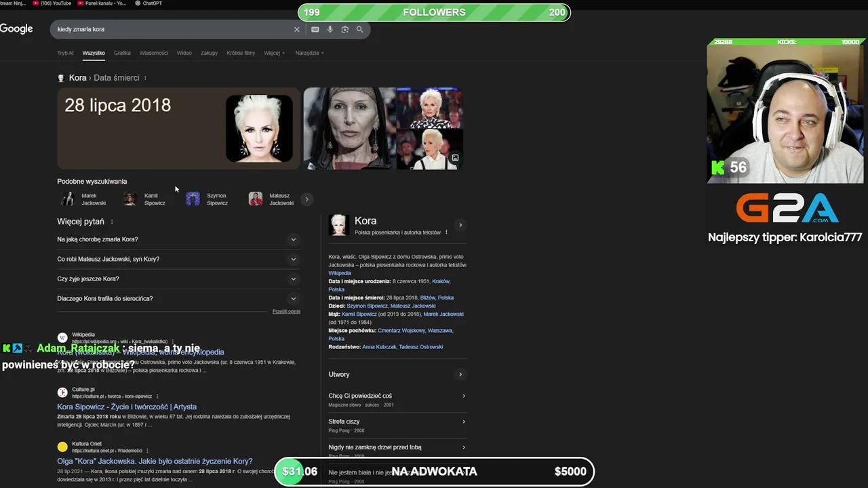Open options menu next to Data śmierci heading
This screenshot has height=488, width=868.
pos(145,78)
